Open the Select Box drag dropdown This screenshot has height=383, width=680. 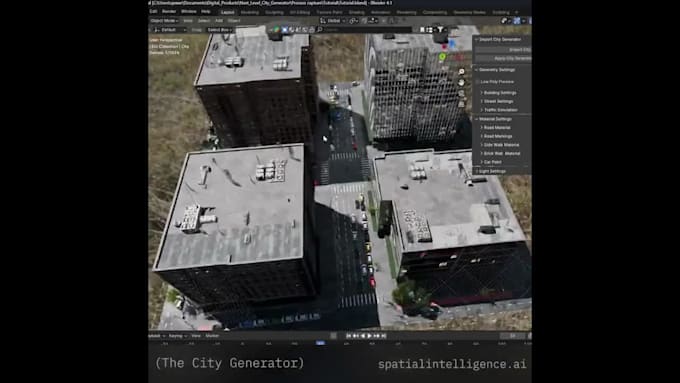click(x=220, y=30)
